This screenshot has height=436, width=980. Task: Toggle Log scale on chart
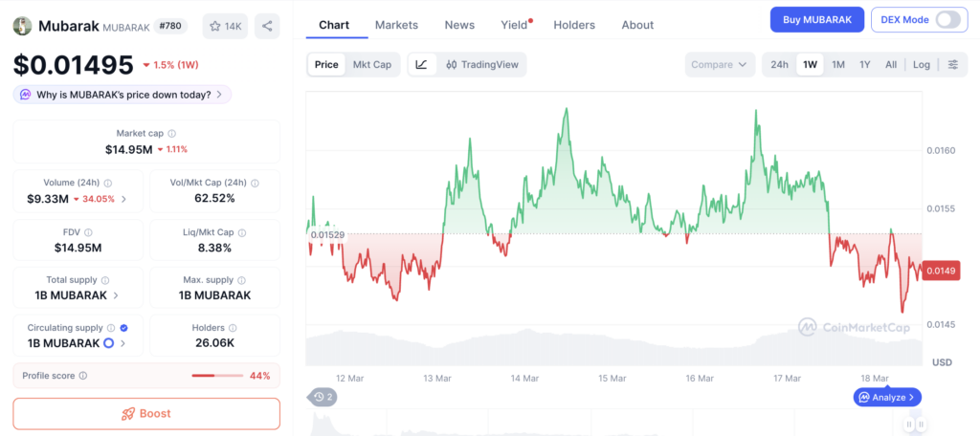[922, 64]
